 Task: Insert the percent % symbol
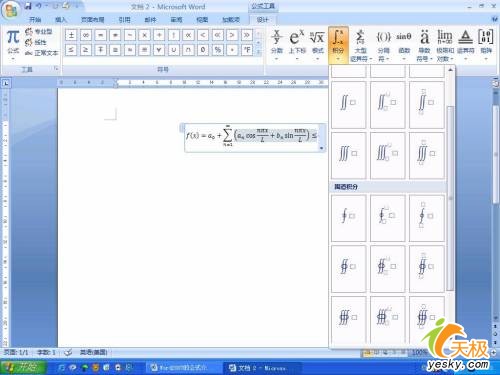pos(218,50)
